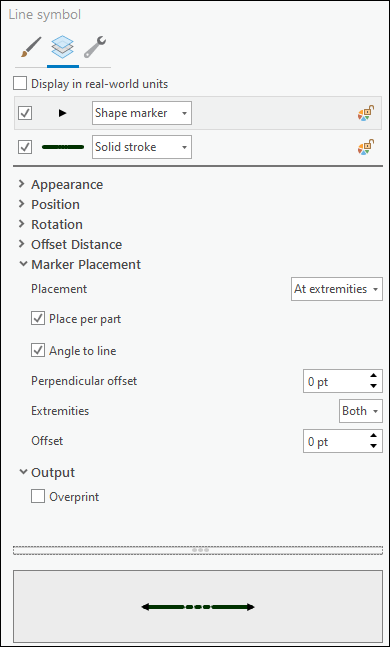
Task: Select the Layers tab icon
Action: [63, 47]
